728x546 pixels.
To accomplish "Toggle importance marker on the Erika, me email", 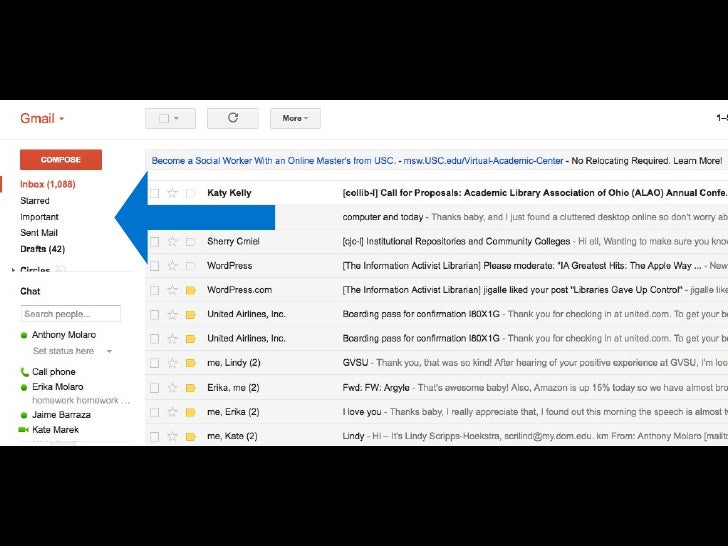I will [190, 388].
